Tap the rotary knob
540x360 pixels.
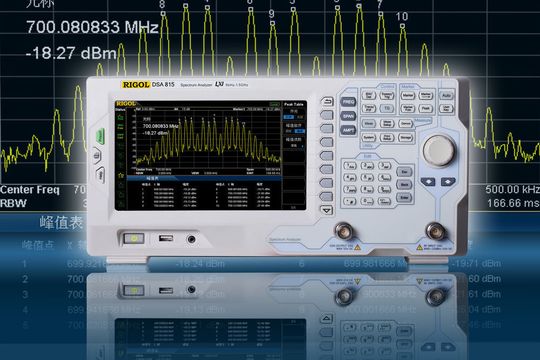pyautogui.click(x=439, y=151)
